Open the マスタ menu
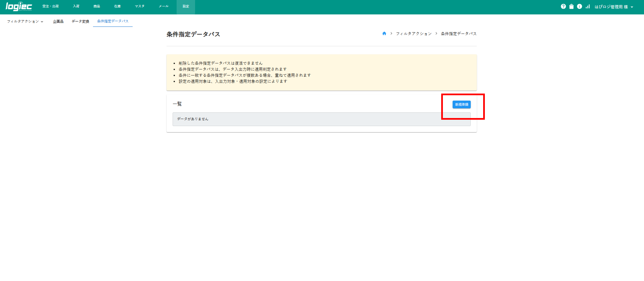Screen dimensions: 644x281 (x=140, y=6)
